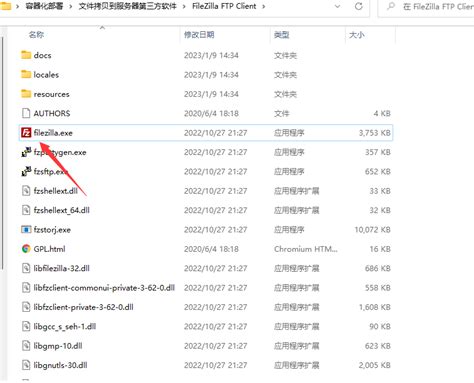Select the filezilla.exe application icon

pyautogui.click(x=26, y=133)
